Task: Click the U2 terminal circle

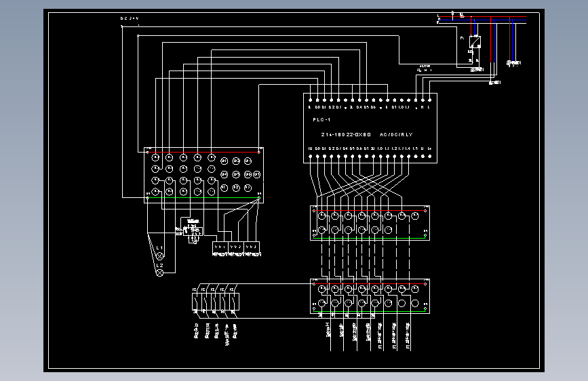Action: 236,161
